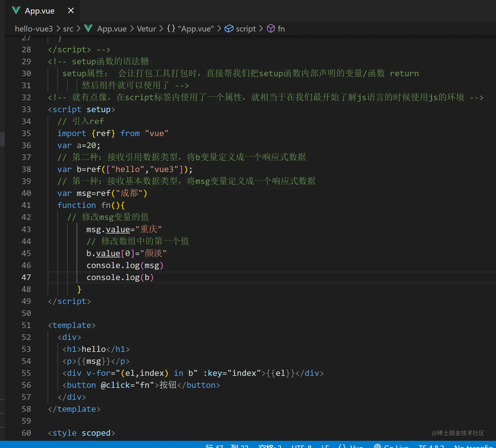496x448 pixels.
Task: Click the "重庆" string on line 43
Action: pos(149,229)
